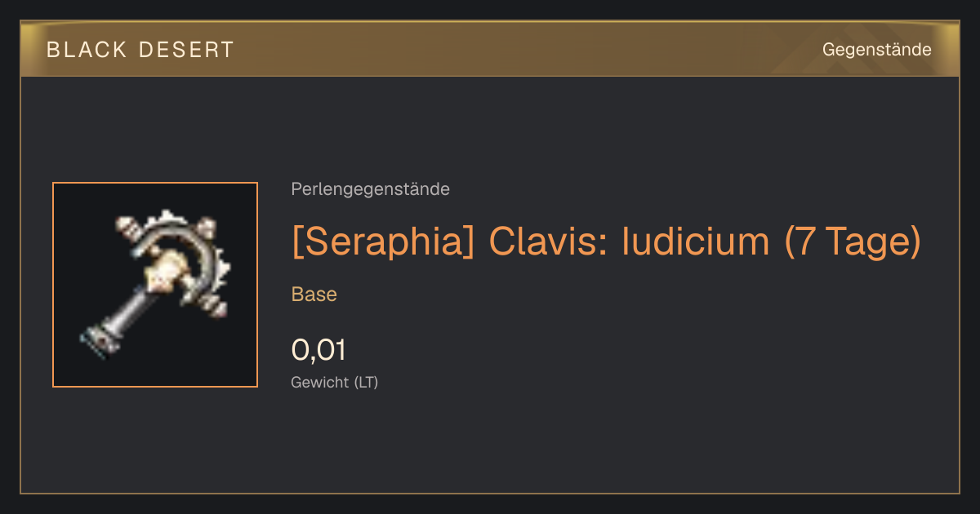This screenshot has height=514, width=980.
Task: Open the BLACK DESERT logo link
Action: click(x=140, y=50)
